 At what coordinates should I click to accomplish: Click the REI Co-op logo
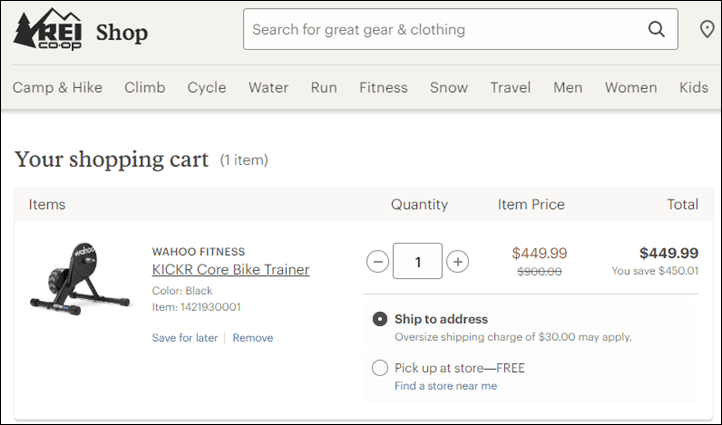(47, 29)
